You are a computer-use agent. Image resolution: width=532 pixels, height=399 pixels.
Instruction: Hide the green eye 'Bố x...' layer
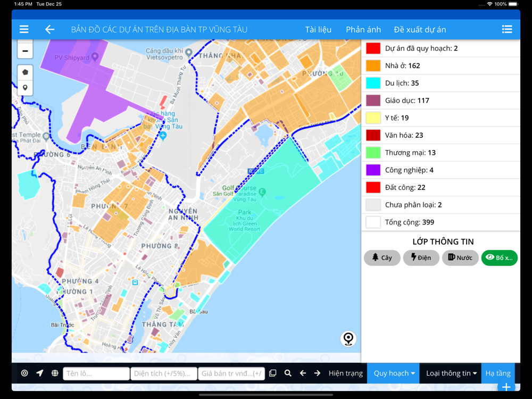tap(499, 257)
